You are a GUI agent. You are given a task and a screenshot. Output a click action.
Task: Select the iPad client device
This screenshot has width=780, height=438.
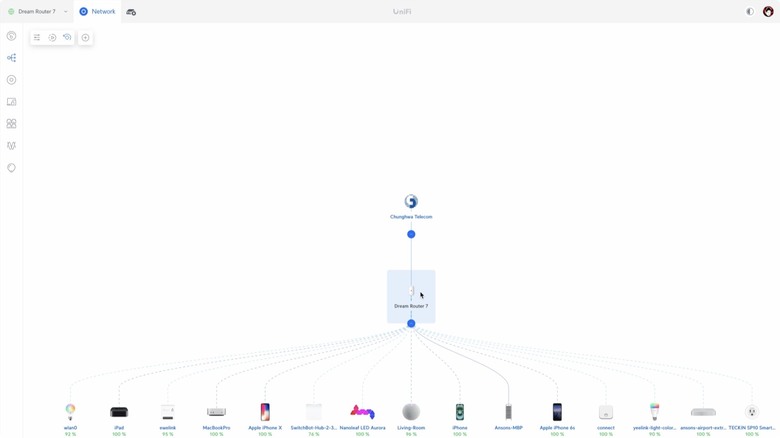[119, 412]
